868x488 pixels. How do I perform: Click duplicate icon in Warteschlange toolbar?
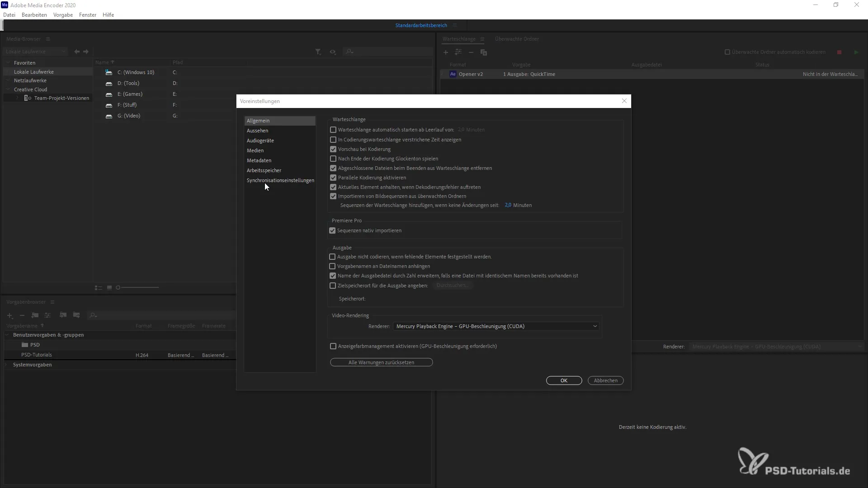click(484, 52)
